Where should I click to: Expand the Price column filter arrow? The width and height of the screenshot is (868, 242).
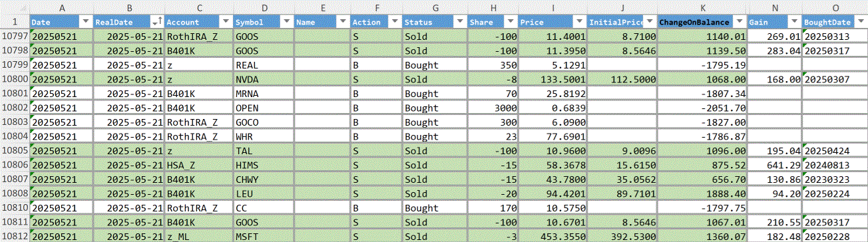(x=578, y=22)
